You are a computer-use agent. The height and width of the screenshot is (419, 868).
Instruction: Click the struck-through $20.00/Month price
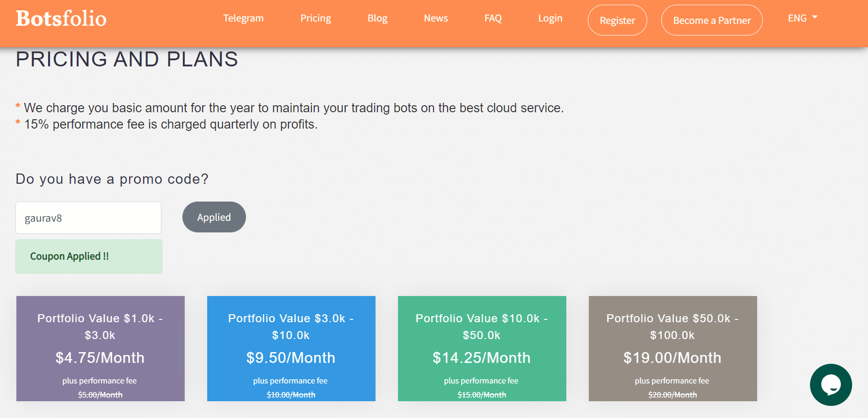(x=673, y=395)
